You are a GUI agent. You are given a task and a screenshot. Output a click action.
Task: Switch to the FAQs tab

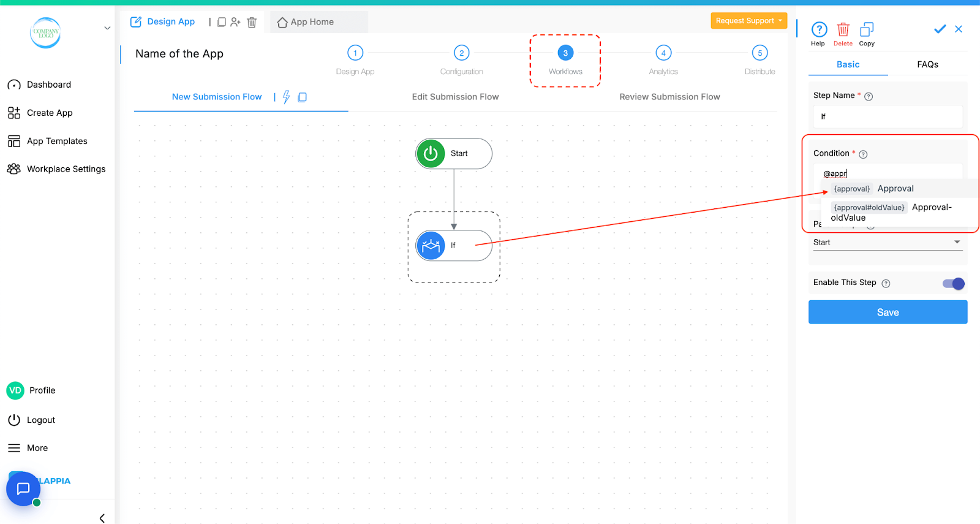click(927, 64)
